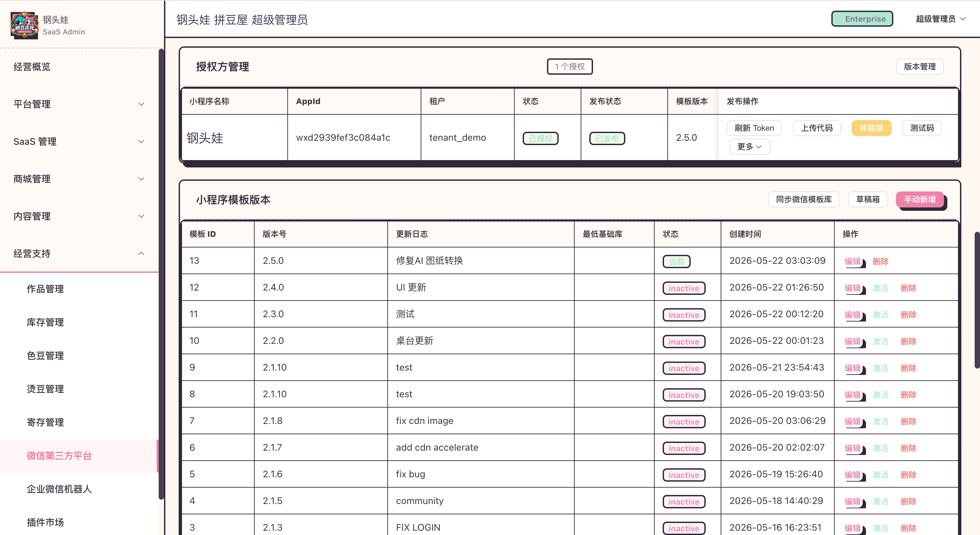Click 上传代码 button
The image size is (980, 535).
(816, 128)
